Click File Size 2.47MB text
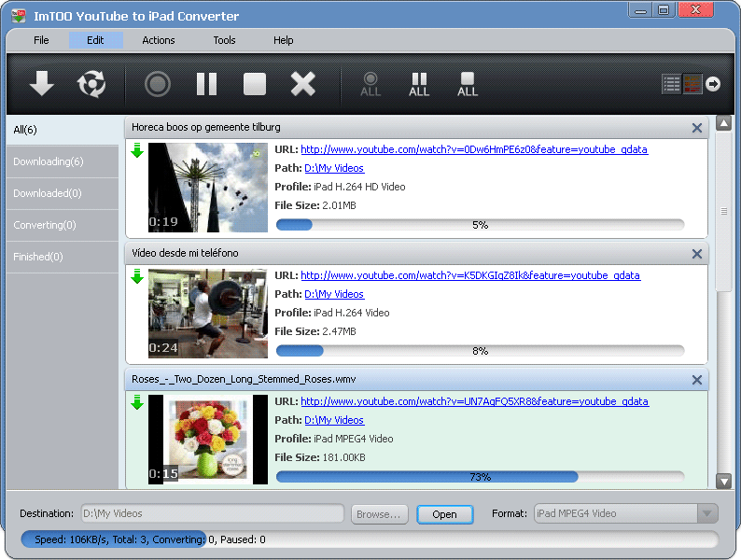 point(315,331)
